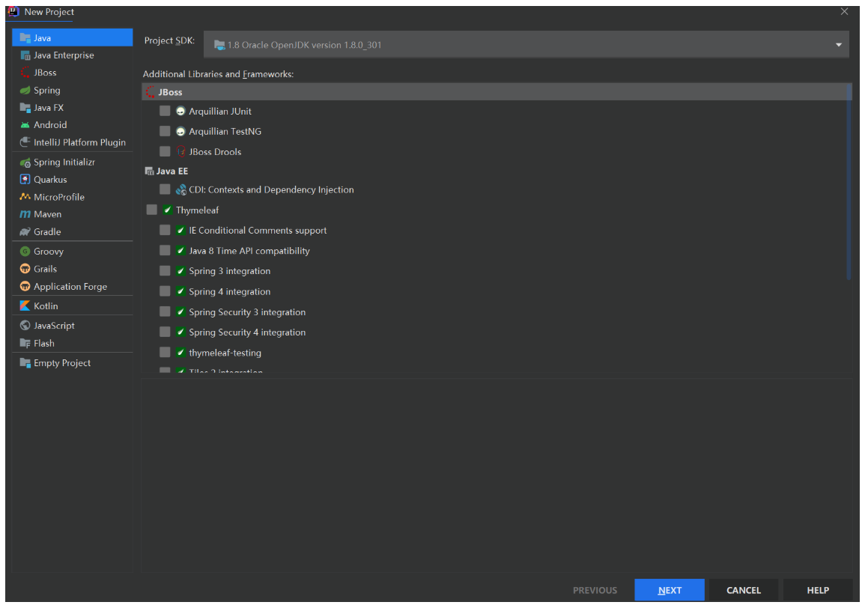Click the PREVIOUS button

tap(595, 590)
